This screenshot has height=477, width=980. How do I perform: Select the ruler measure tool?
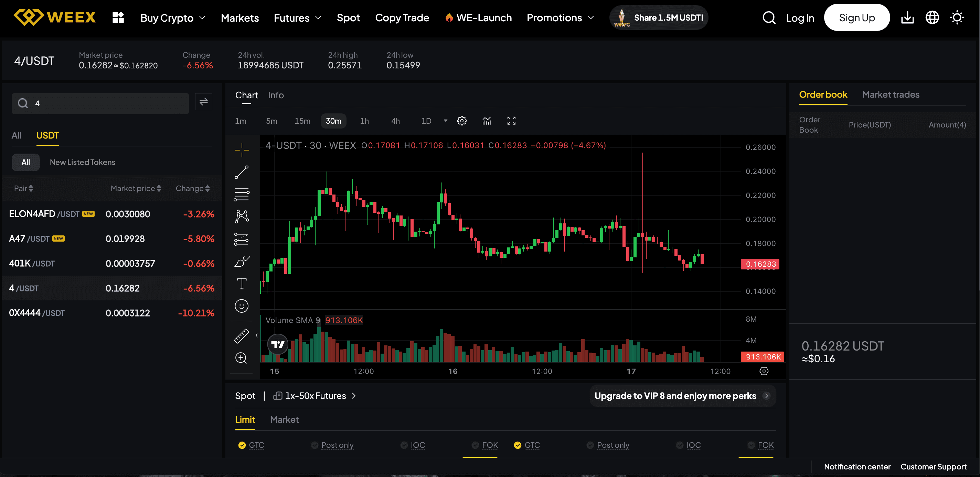(x=242, y=336)
